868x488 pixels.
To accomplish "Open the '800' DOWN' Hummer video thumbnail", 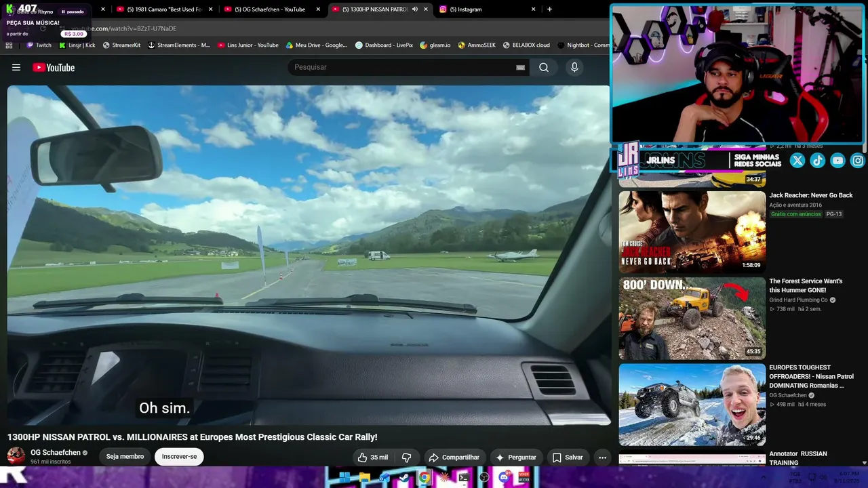I will pyautogui.click(x=692, y=319).
